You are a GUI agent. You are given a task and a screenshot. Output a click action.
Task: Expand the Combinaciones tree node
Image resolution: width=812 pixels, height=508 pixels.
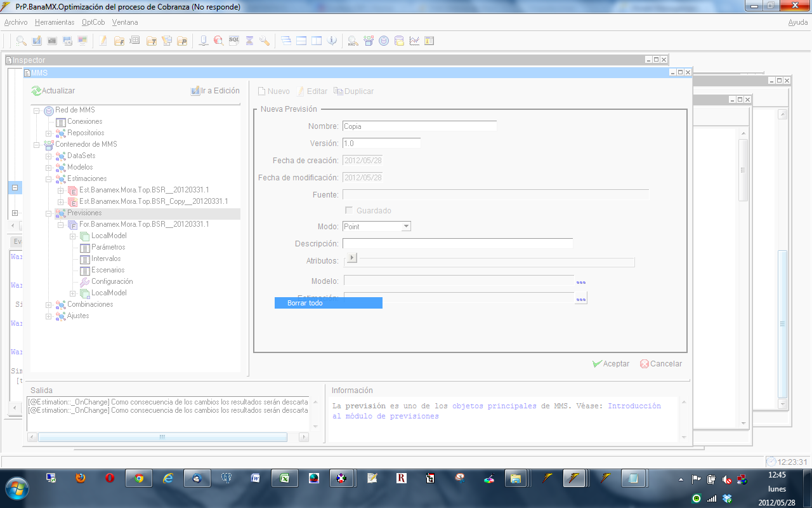click(x=49, y=304)
